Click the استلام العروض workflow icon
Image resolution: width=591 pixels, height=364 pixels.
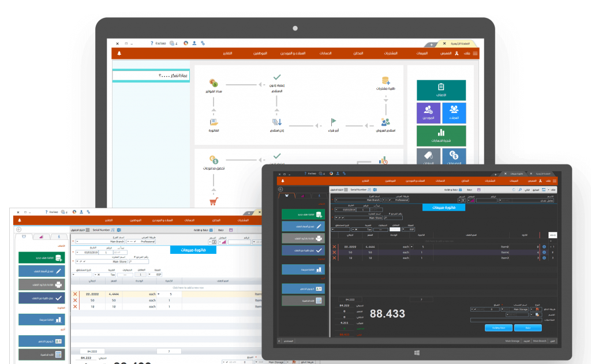(x=386, y=122)
